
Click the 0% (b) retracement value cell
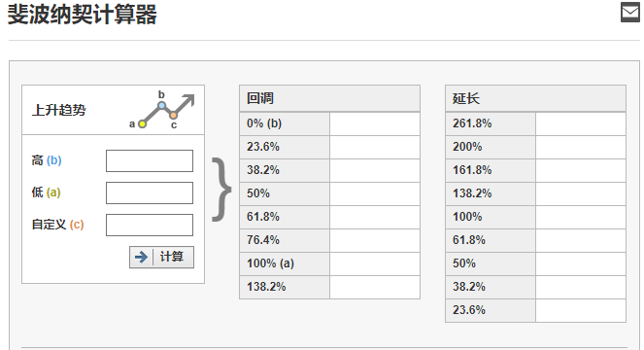pos(375,123)
